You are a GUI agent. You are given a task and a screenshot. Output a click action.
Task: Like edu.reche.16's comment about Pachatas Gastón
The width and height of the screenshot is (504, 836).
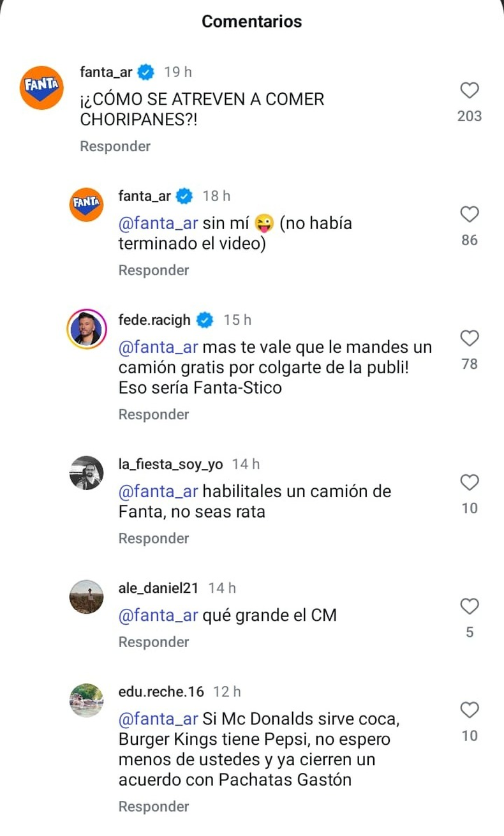pyautogui.click(x=470, y=710)
